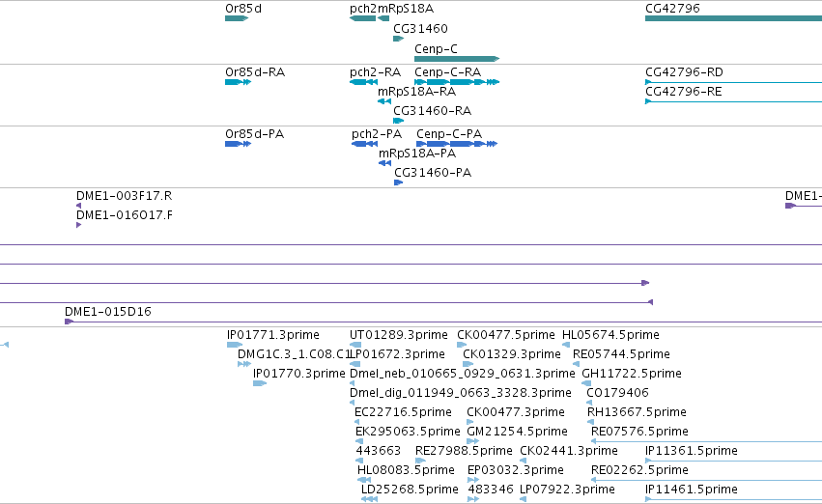Select the 443663 EST label

(379, 451)
